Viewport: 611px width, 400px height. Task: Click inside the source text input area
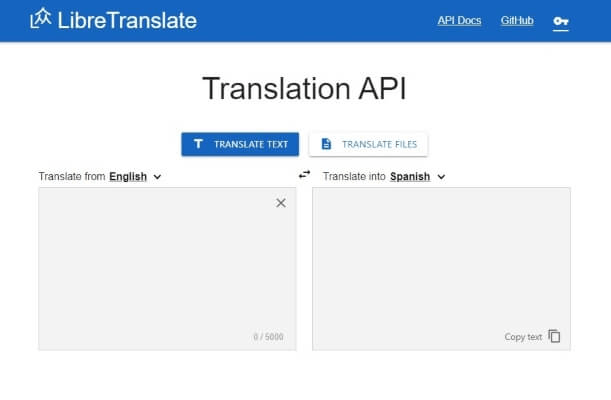(x=167, y=269)
